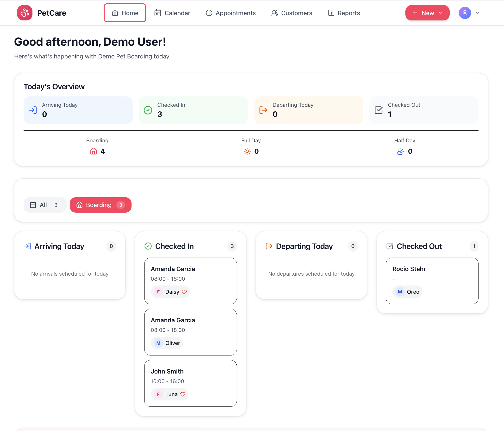
Task: Click the New button
Action: click(427, 13)
